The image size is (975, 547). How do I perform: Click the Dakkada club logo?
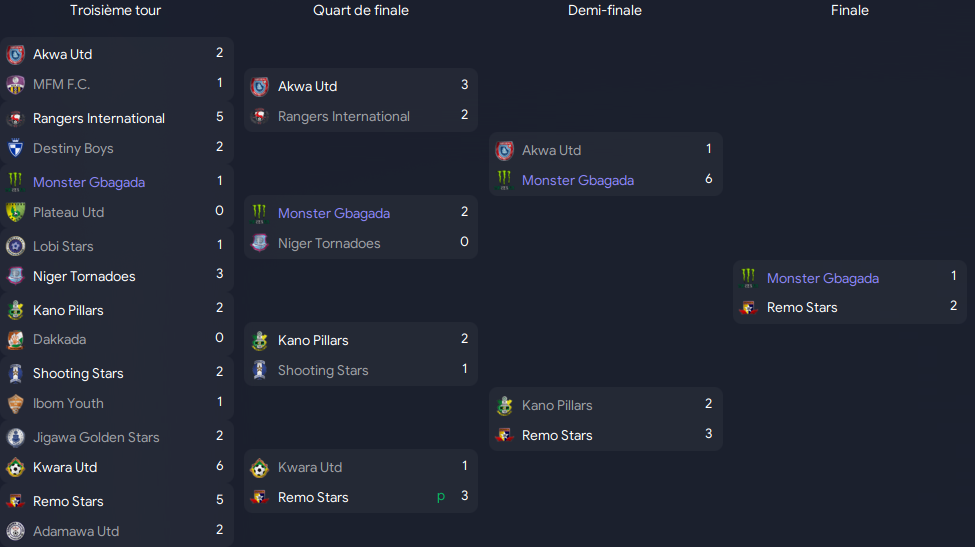16,339
